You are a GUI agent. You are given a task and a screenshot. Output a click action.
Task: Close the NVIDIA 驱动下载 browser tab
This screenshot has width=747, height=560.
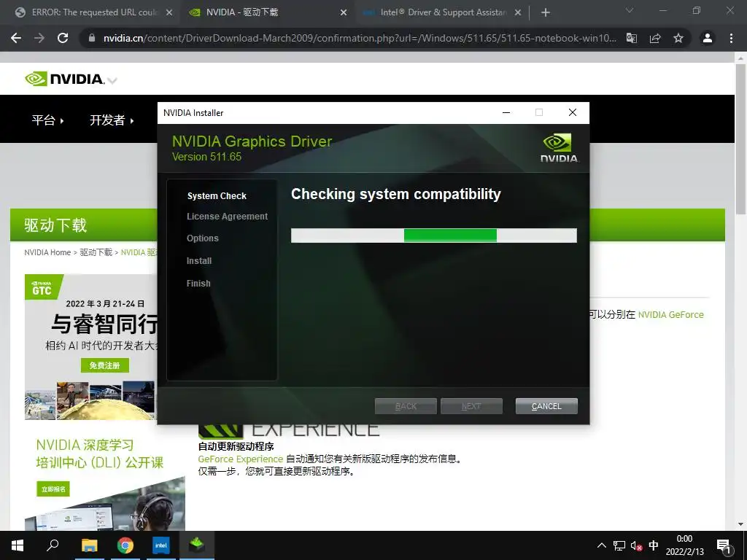point(344,13)
